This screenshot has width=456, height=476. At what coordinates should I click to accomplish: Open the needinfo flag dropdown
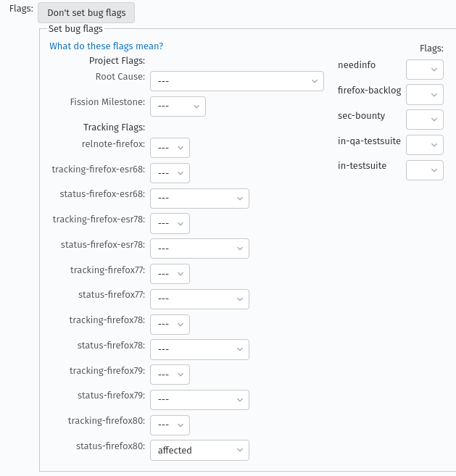pyautogui.click(x=424, y=70)
